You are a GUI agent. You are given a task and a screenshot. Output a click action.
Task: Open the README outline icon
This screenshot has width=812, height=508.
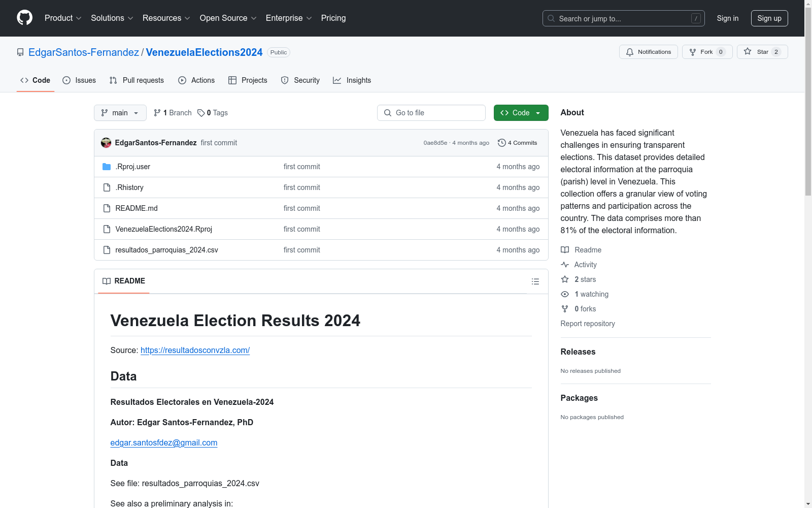click(535, 281)
